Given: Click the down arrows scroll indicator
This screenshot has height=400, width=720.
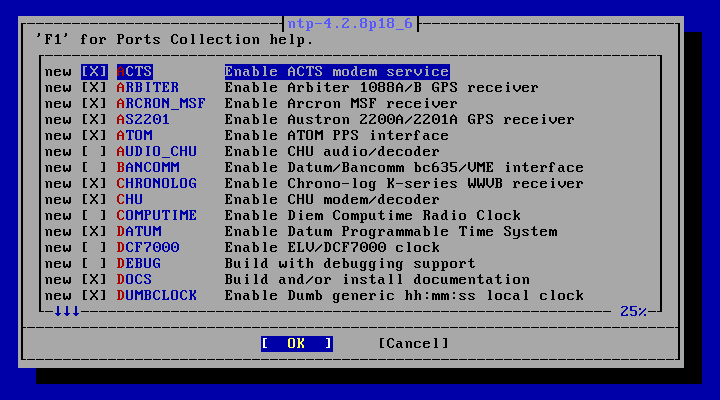Looking at the screenshot, I should click(x=67, y=311).
